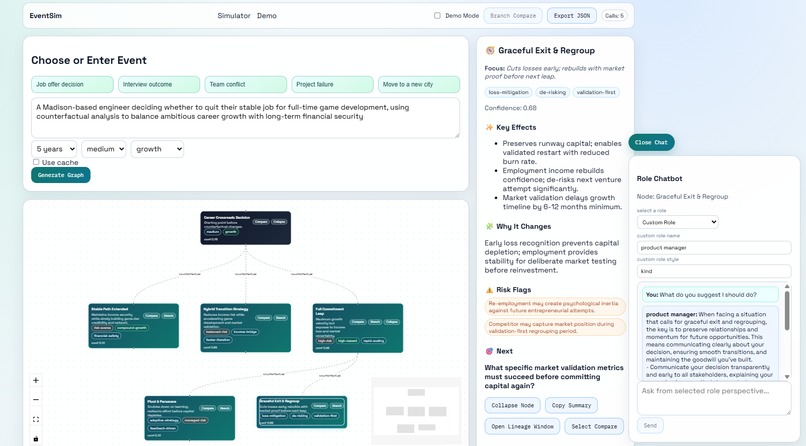Choose the Move to a new city preset
The height and width of the screenshot is (446, 806).
[419, 84]
